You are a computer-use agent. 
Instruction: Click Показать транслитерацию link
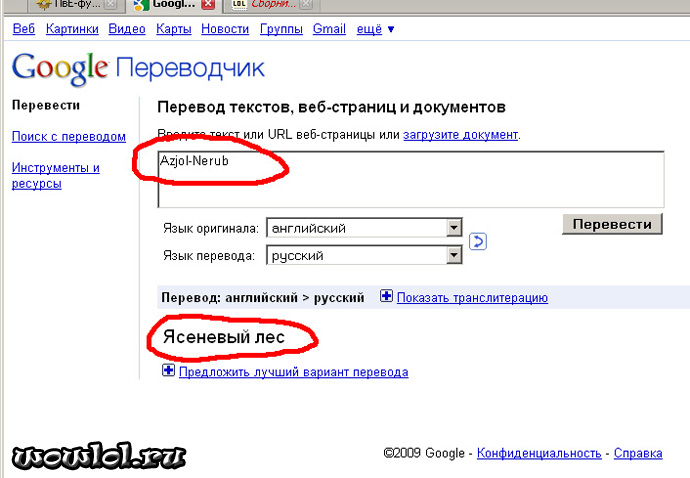[472, 298]
